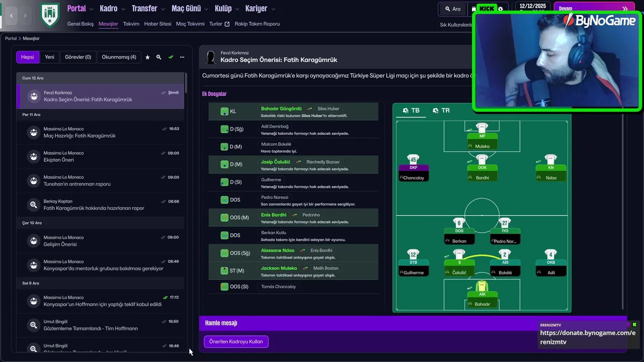Open the Haber Sitesi sub-tab
The image size is (644, 362).
[x=157, y=24]
